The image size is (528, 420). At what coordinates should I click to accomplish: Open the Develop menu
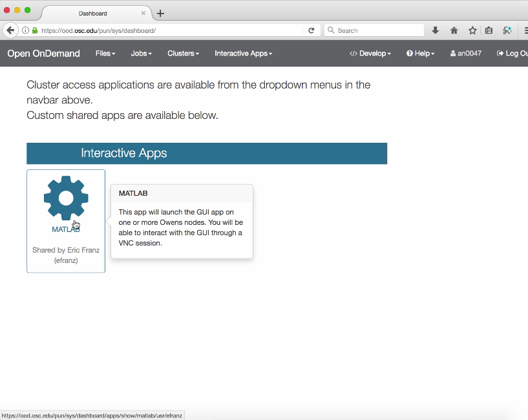tap(370, 54)
